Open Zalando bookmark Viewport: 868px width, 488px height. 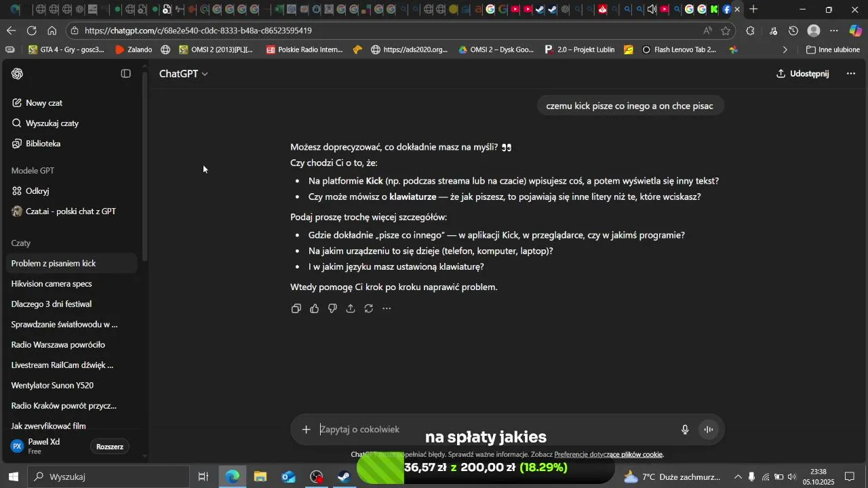134,49
